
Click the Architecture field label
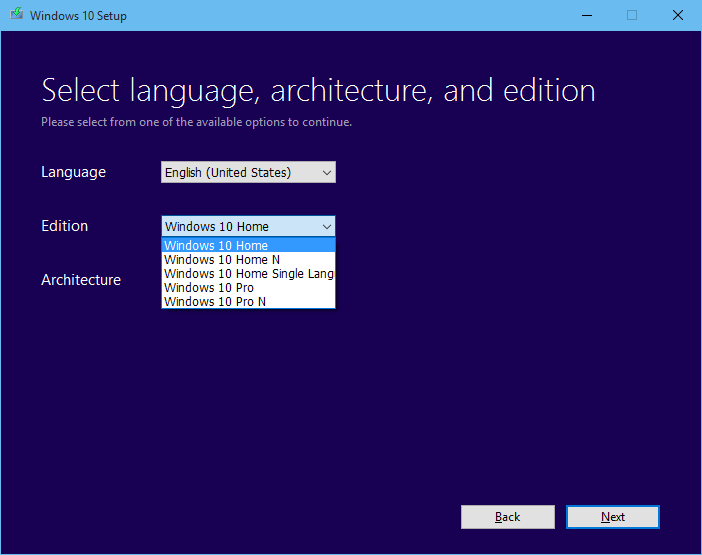tap(81, 280)
